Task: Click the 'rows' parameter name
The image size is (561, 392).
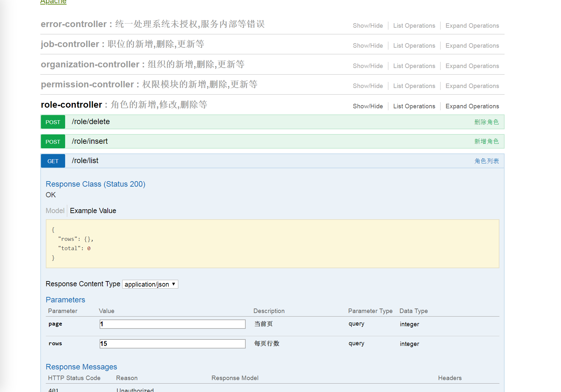Action: 55,344
